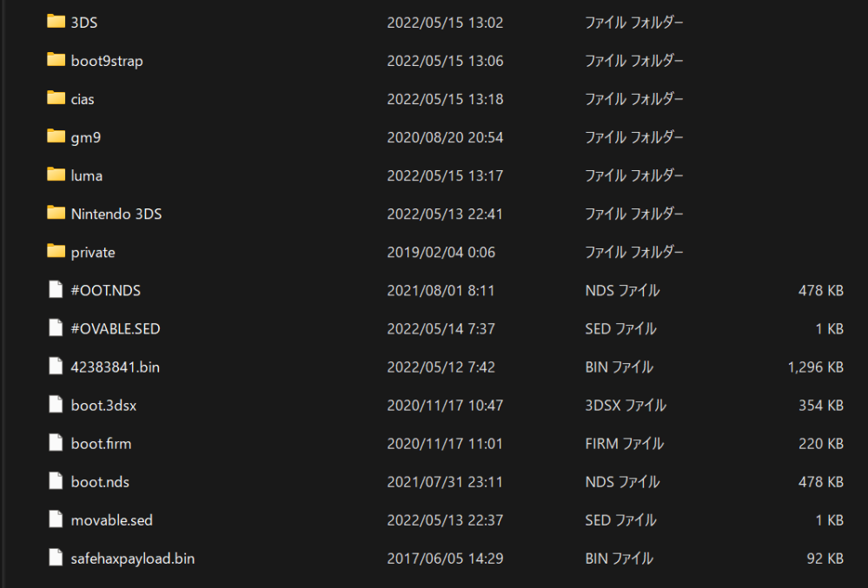
Task: Click the Nintendo 3DS folder icon
Action: (x=56, y=213)
